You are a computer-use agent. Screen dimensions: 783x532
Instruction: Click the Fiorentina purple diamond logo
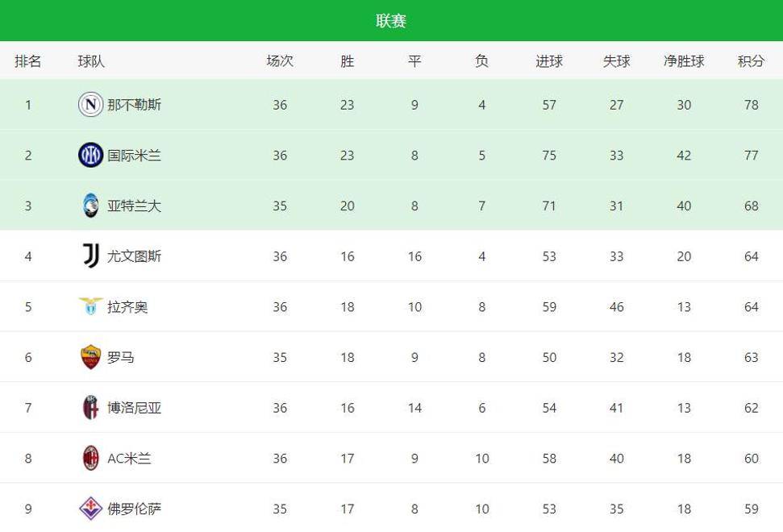click(91, 509)
